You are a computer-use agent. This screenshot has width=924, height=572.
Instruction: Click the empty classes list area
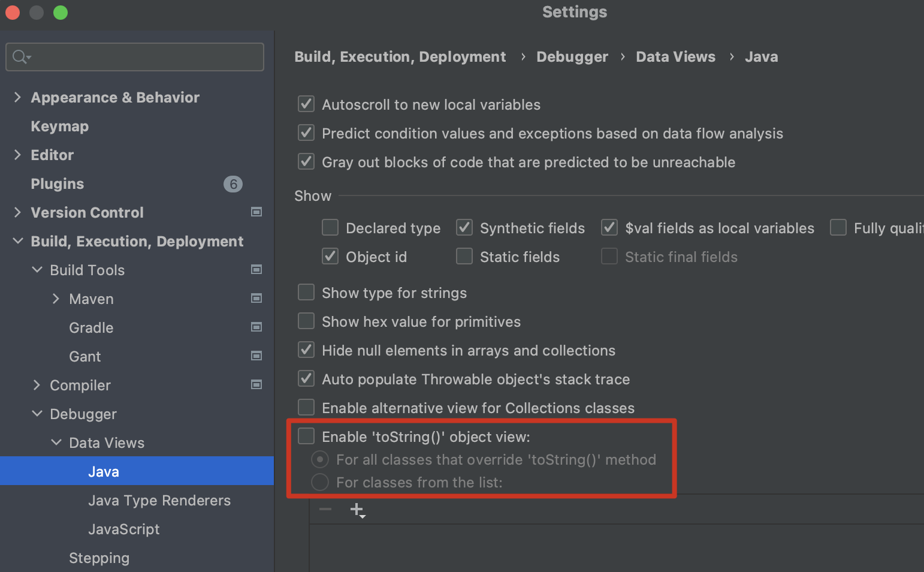click(617, 548)
